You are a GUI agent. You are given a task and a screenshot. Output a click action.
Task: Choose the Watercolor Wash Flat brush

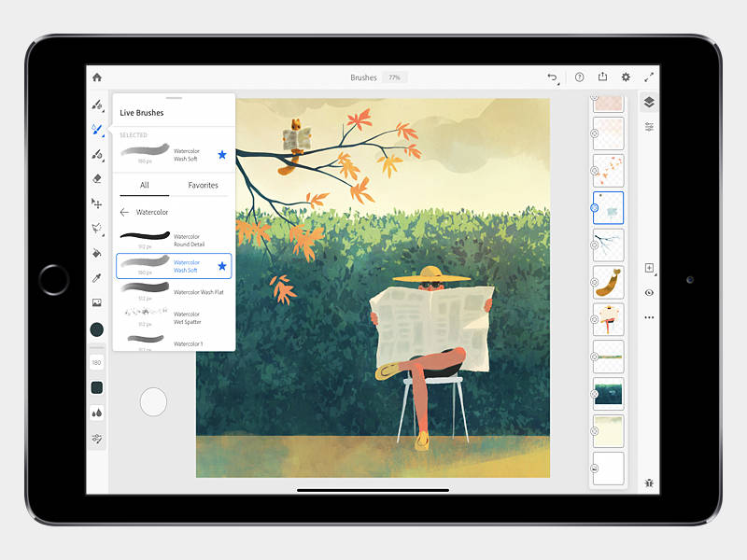click(173, 292)
